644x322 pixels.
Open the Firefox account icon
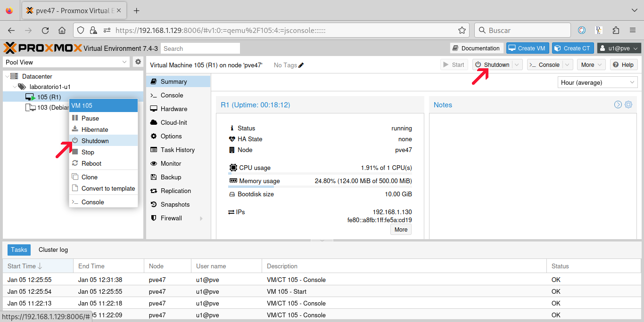coord(582,30)
